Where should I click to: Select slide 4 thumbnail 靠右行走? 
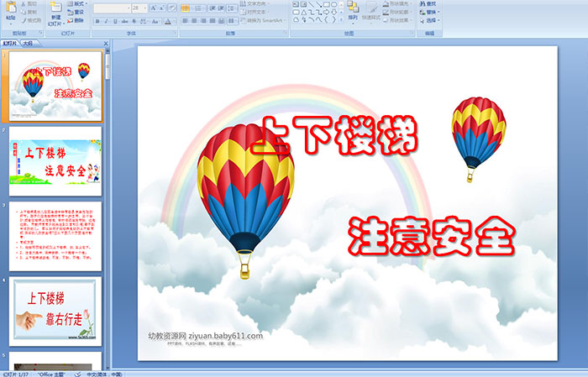point(55,312)
